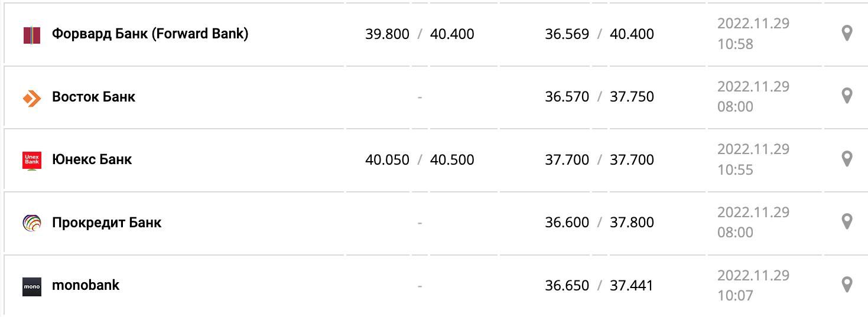Open the Форвард Банк (Forward Bank) link

150,34
